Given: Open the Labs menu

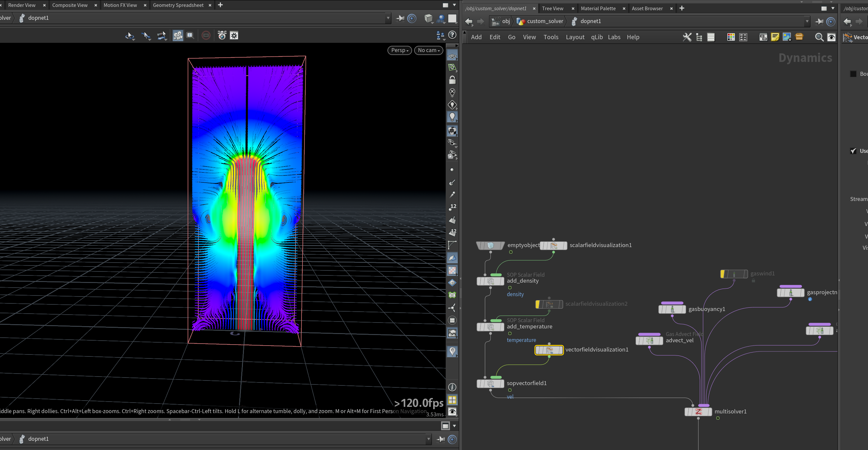Looking at the screenshot, I should (614, 37).
